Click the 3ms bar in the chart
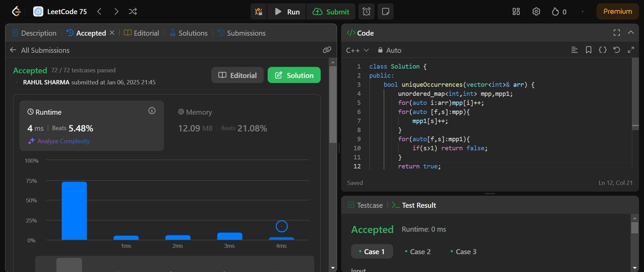 pos(229,236)
